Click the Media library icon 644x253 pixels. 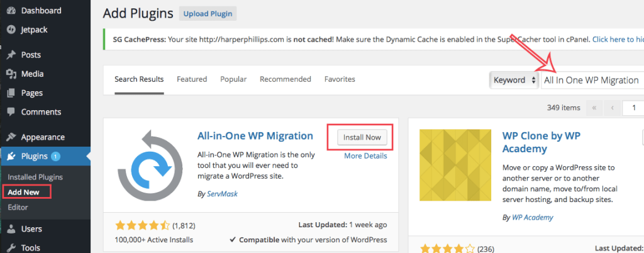[11, 74]
